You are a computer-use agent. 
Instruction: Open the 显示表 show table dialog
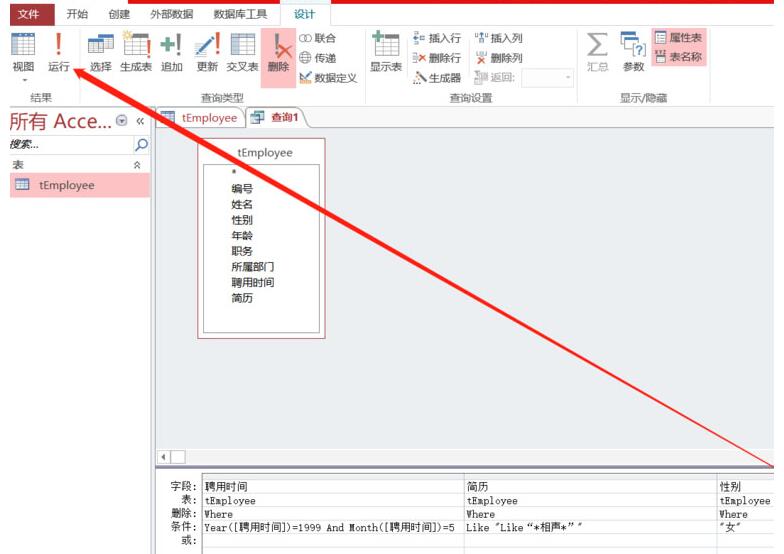click(x=386, y=52)
